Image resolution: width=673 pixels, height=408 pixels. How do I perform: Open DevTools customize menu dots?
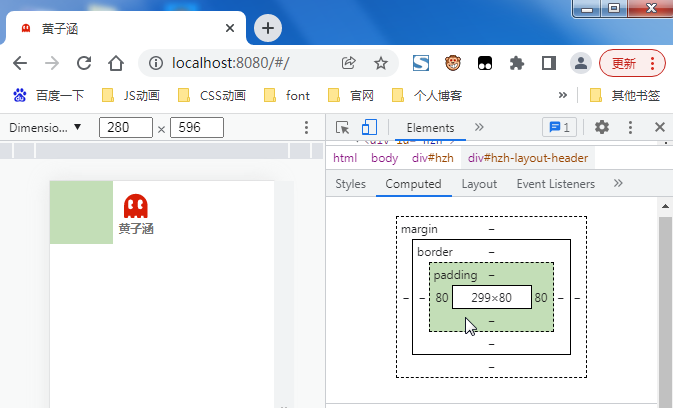tap(630, 127)
